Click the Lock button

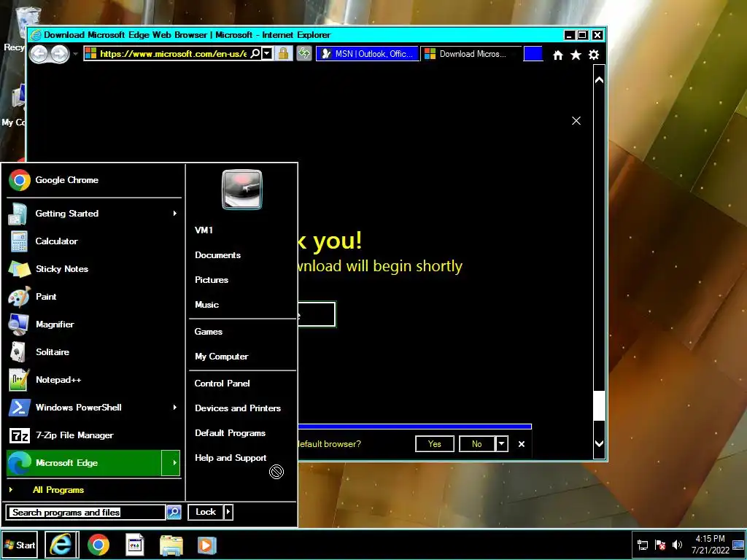point(206,512)
